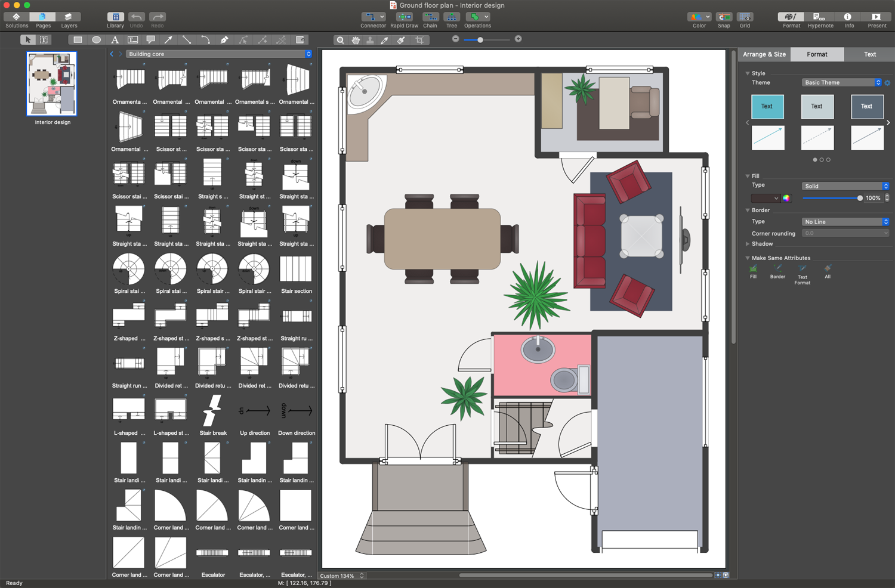Select the Crop tool
Screen dimensions: 895x588
(420, 40)
